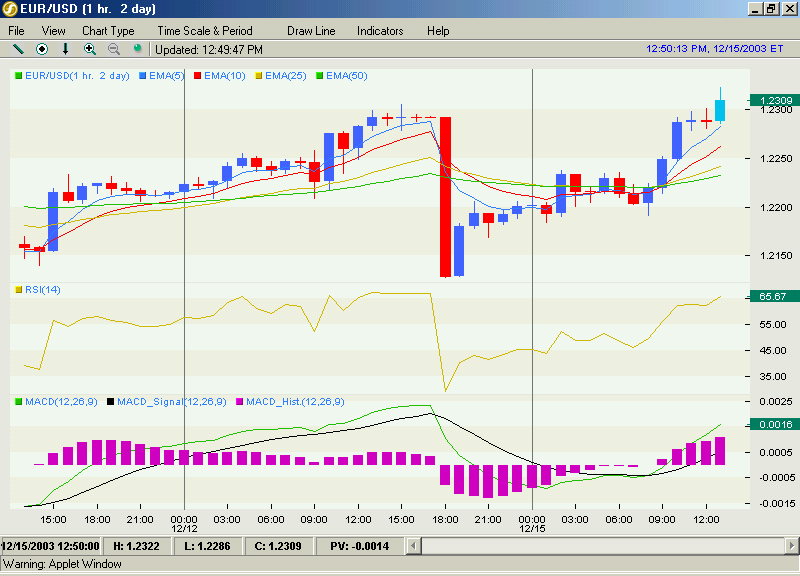This screenshot has width=800, height=576.
Task: Click the 65.67 RSI value tag
Action: [776, 296]
